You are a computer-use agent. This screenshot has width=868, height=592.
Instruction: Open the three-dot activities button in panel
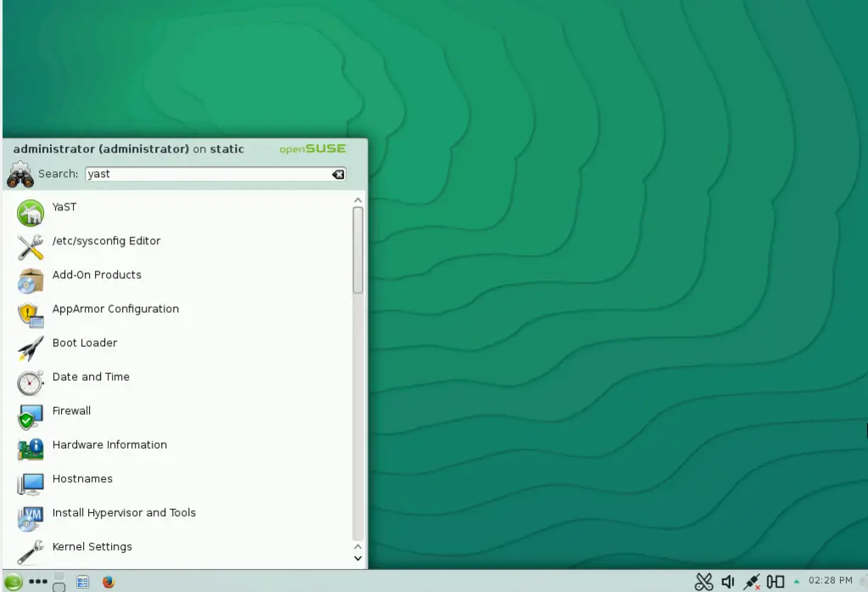click(x=37, y=582)
